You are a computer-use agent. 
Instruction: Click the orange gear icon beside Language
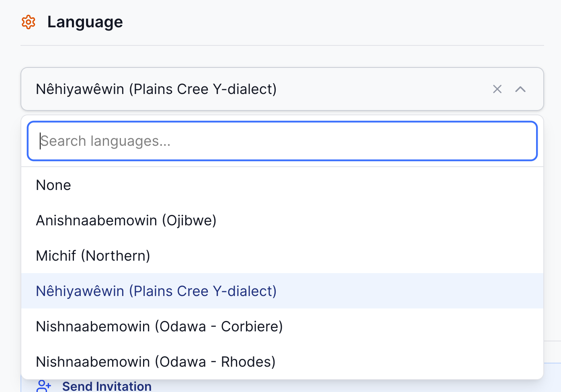coord(29,22)
